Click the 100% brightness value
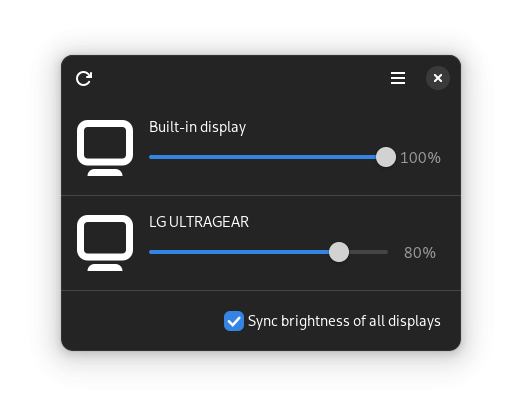Viewport: 522px width, 418px height. click(420, 158)
